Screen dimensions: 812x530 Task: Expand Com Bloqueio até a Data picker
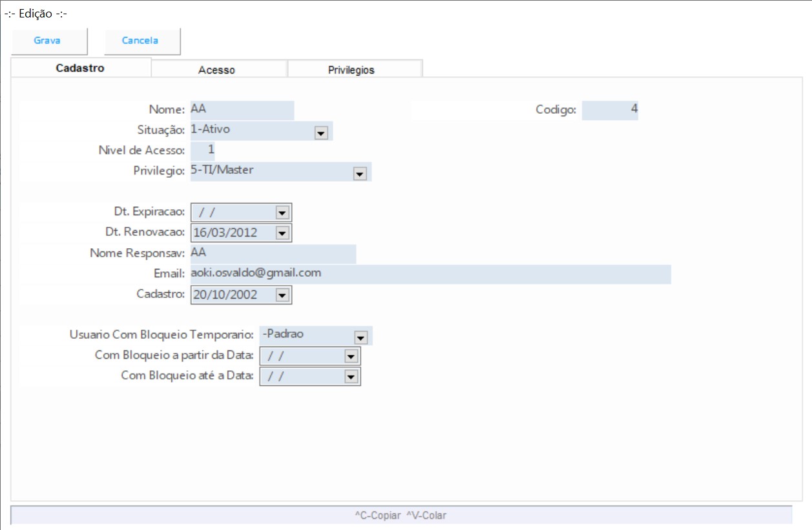tap(351, 377)
